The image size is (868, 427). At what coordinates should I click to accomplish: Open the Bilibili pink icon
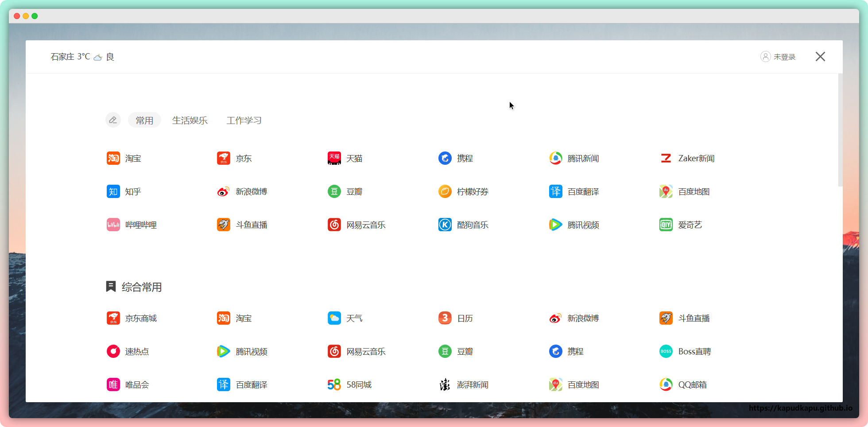click(x=113, y=225)
